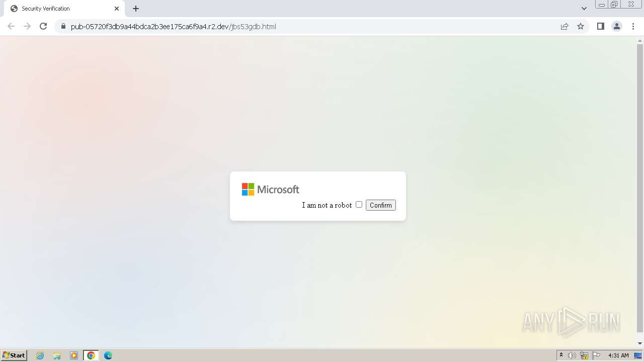Open the Chrome three-dot menu

point(633,26)
